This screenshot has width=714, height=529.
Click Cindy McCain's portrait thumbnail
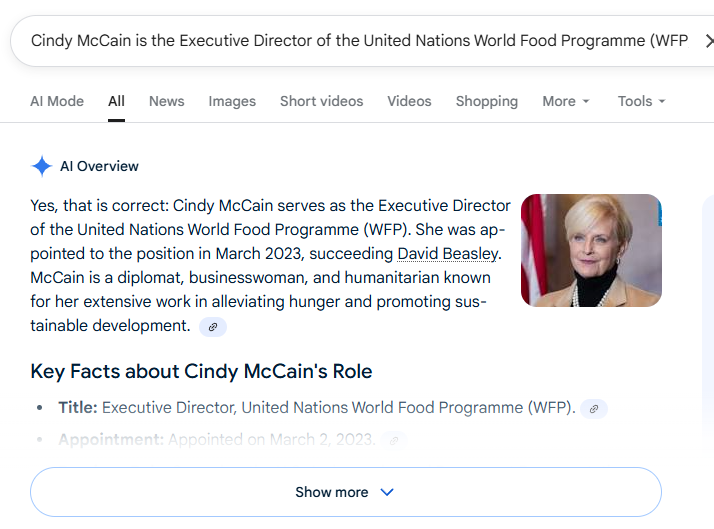point(591,250)
